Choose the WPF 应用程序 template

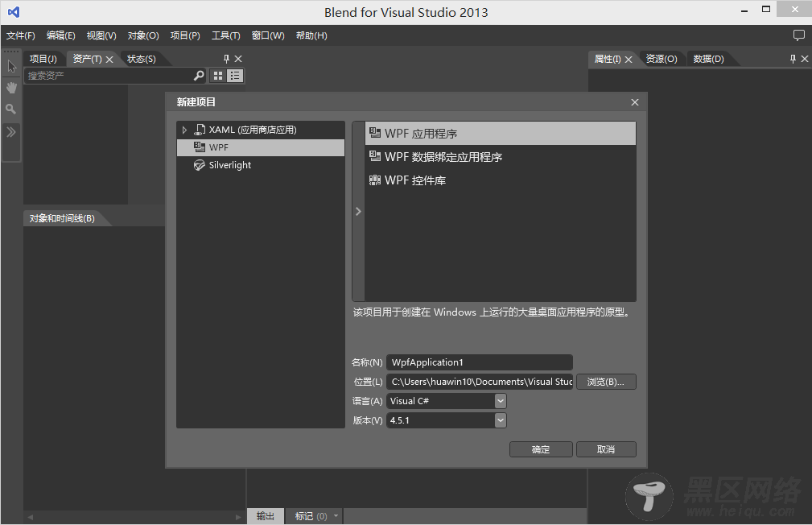coord(501,134)
